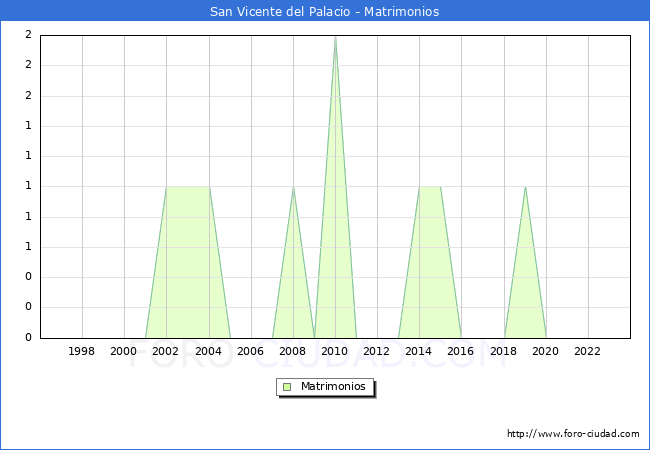Click the 2000 x-axis label
This screenshot has width=650, height=450.
124,351
